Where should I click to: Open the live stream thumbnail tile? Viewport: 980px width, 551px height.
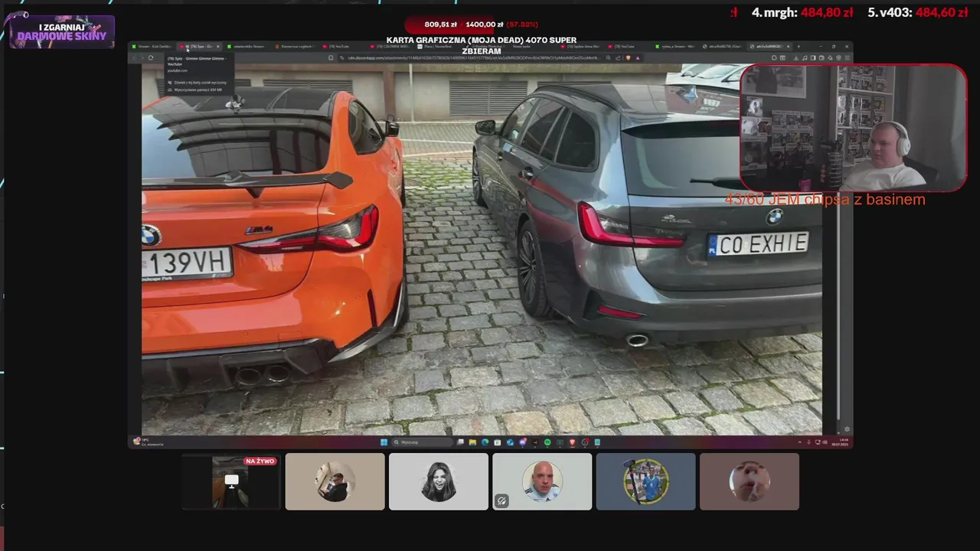pyautogui.click(x=231, y=481)
